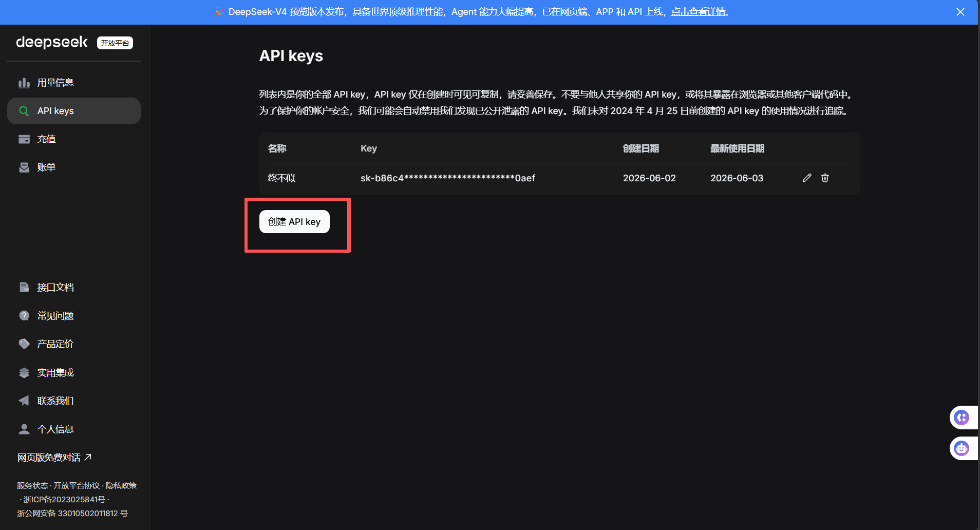Click the Key column header
The image size is (980, 530).
[369, 148]
